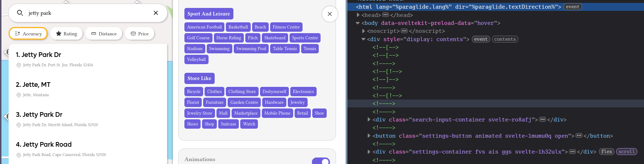Image resolution: width=644 pixels, height=164 pixels.
Task: Sort results by Accuracy
Action: (x=28, y=34)
